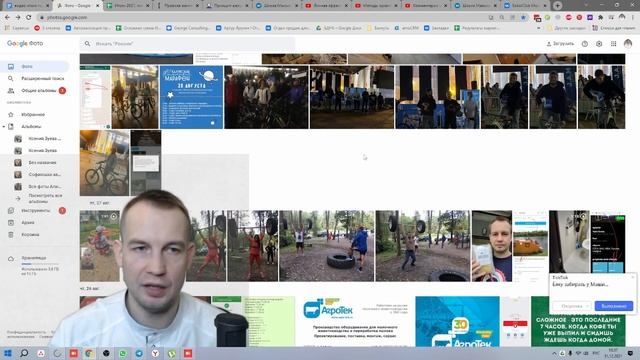Viewport: 640px width, 360px height.
Task: Open the Другие закладки bookmarks folder
Action: pyautogui.click(x=567, y=28)
